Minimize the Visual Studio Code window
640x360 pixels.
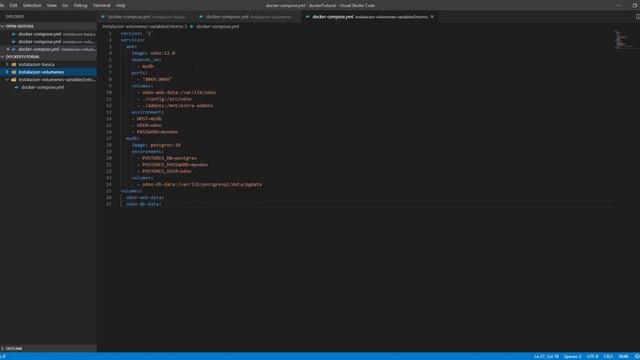coord(619,5)
